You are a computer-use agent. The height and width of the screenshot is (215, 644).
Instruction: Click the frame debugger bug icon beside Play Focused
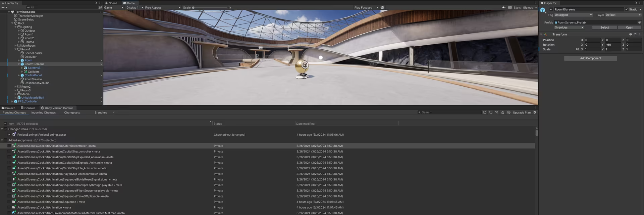pyautogui.click(x=382, y=7)
